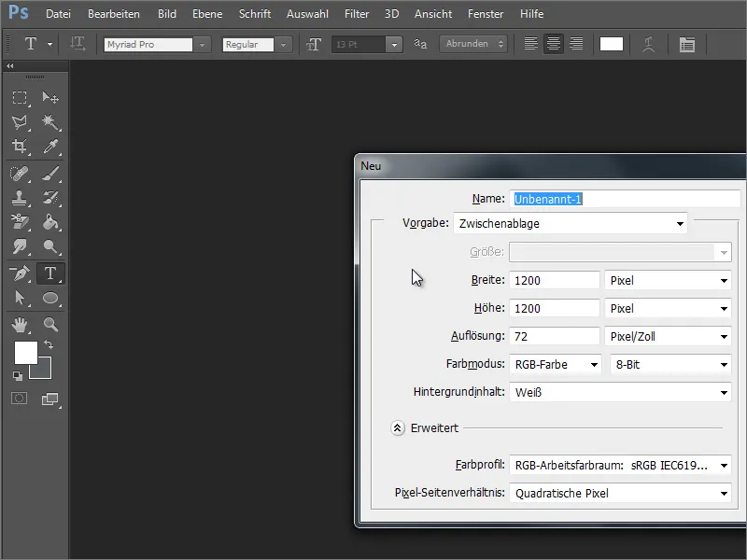This screenshot has width=747, height=560.
Task: Select the Crop tool
Action: click(x=20, y=147)
